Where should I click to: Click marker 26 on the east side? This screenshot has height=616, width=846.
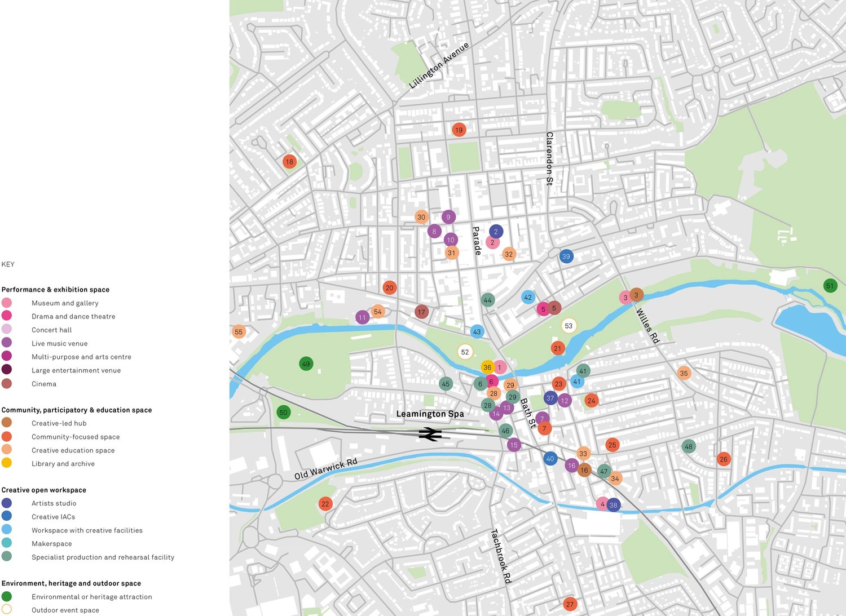(x=724, y=459)
